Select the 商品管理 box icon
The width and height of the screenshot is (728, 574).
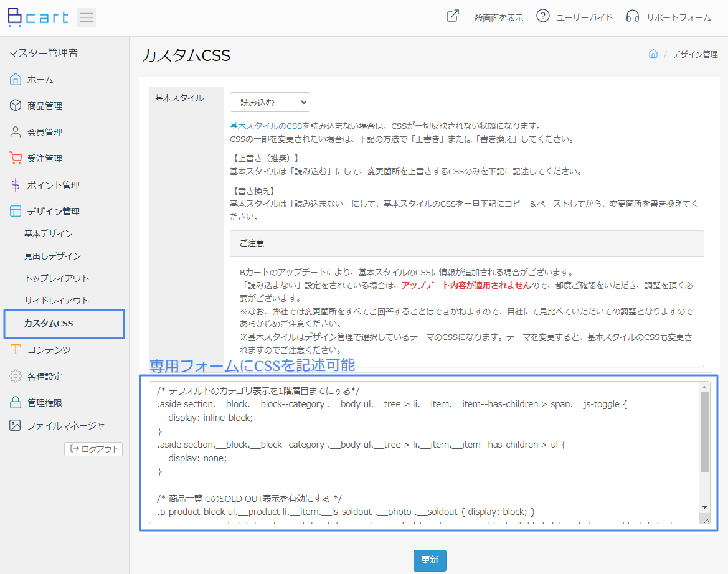pyautogui.click(x=15, y=105)
